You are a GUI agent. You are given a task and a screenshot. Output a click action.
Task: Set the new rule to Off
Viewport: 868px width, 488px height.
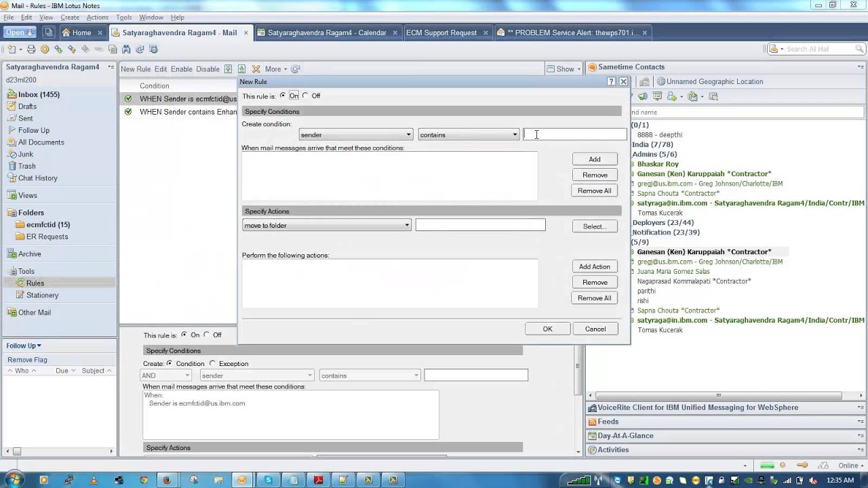(x=305, y=96)
